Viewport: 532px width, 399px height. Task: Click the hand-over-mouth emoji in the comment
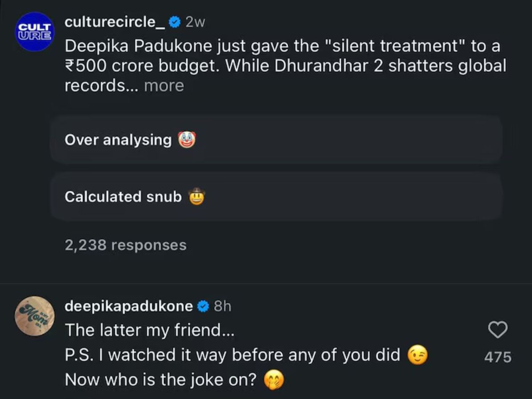[x=274, y=380]
